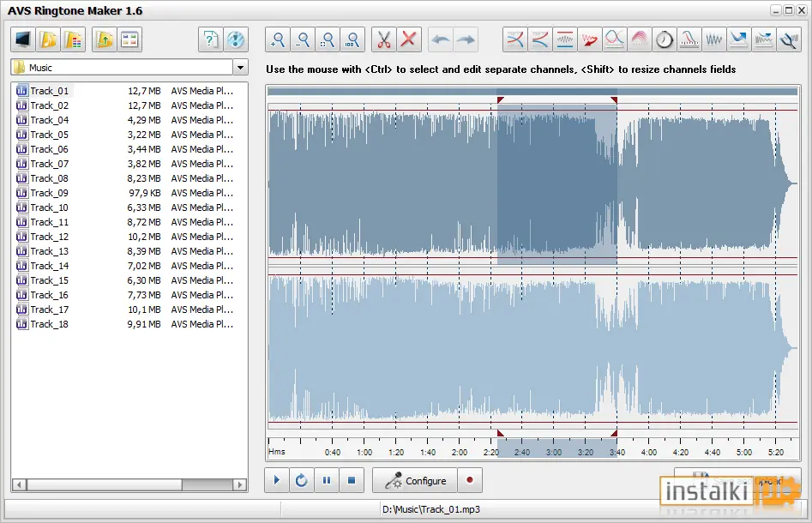Click the top selection start marker
The width and height of the screenshot is (812, 523).
500,99
